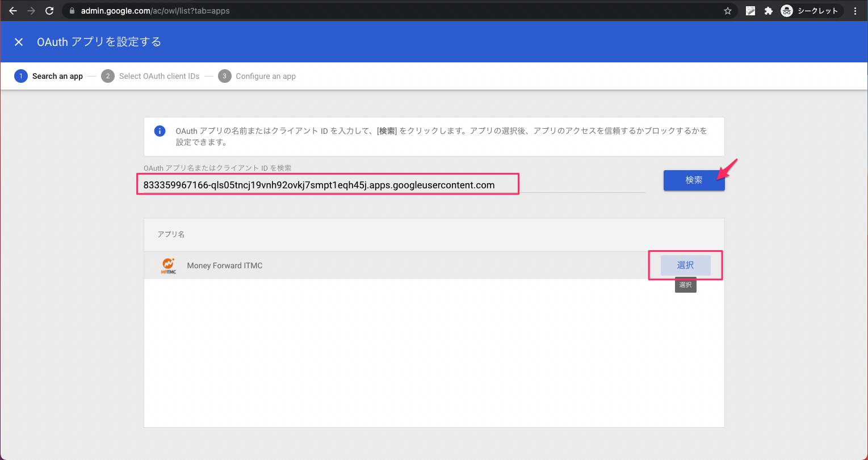Click the OAuth アプリを設定する title
The height and width of the screenshot is (460, 868).
99,42
